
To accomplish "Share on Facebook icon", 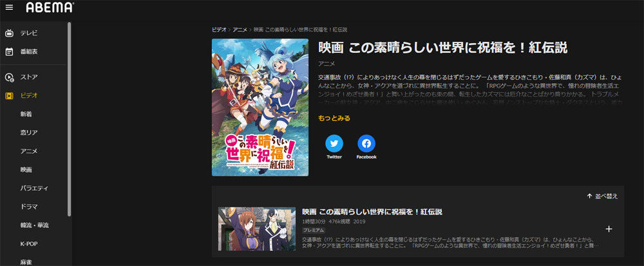I will [366, 144].
